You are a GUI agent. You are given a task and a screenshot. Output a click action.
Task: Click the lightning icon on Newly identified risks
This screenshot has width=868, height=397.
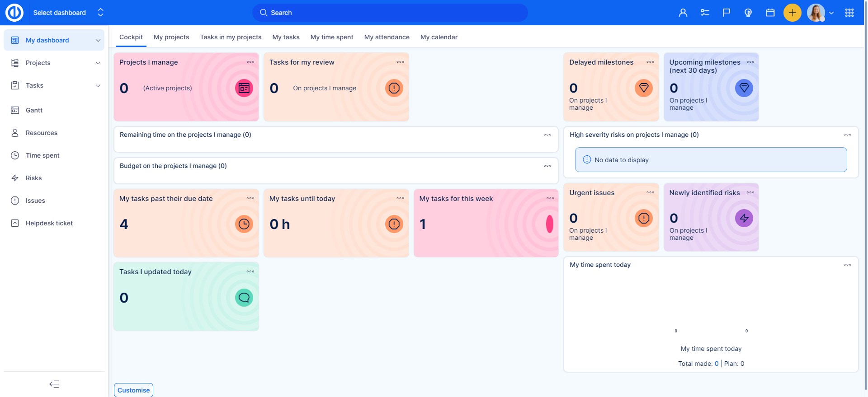pyautogui.click(x=744, y=219)
